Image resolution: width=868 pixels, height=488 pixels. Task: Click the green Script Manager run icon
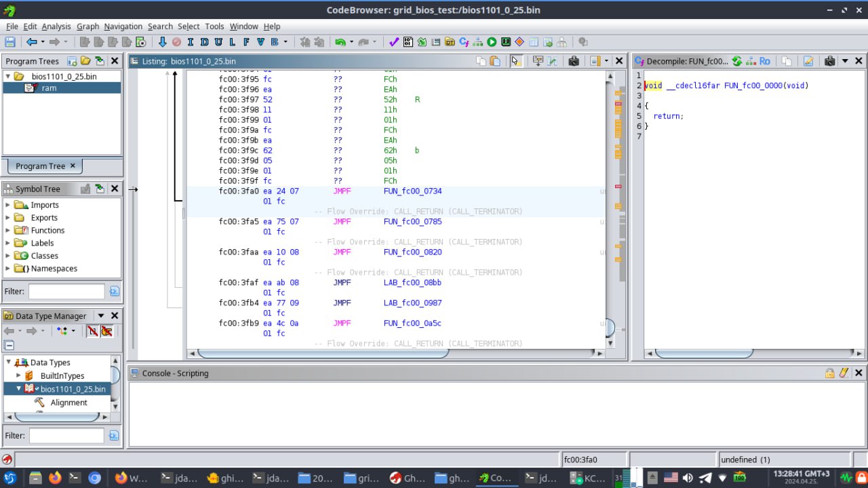coord(492,42)
